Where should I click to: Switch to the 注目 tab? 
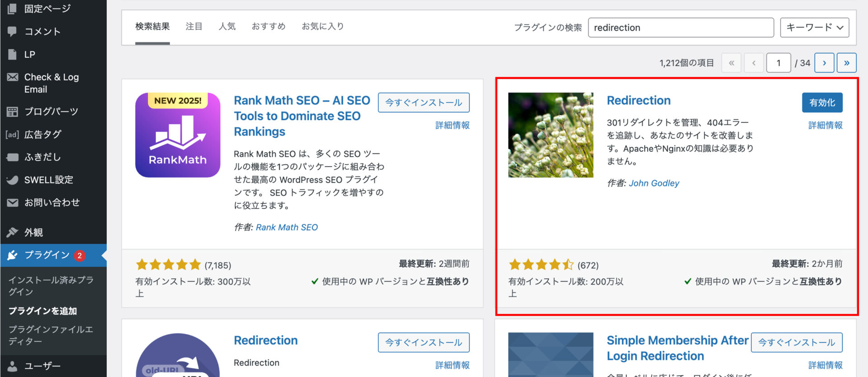(x=194, y=27)
